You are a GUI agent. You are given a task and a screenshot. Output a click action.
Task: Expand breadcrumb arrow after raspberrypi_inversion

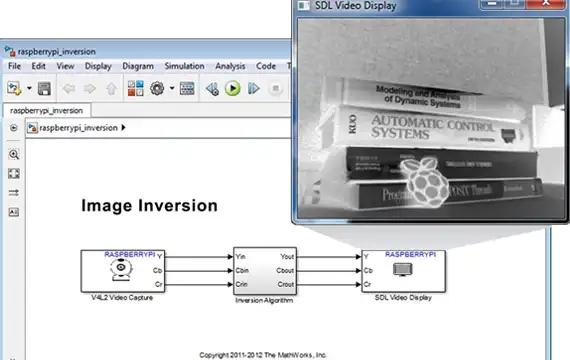[x=124, y=128]
